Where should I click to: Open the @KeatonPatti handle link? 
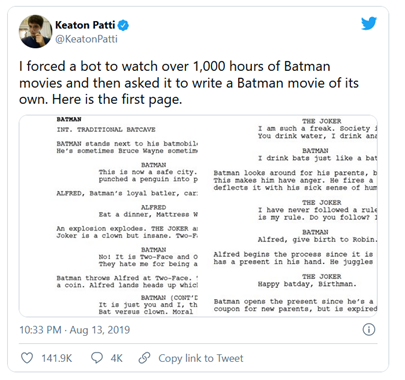coord(86,39)
